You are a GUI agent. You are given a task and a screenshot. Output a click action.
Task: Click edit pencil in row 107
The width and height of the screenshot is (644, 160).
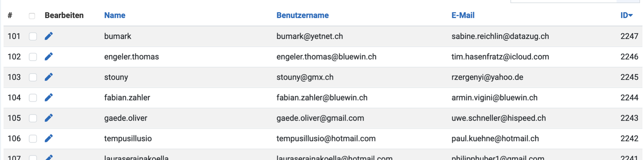49,157
